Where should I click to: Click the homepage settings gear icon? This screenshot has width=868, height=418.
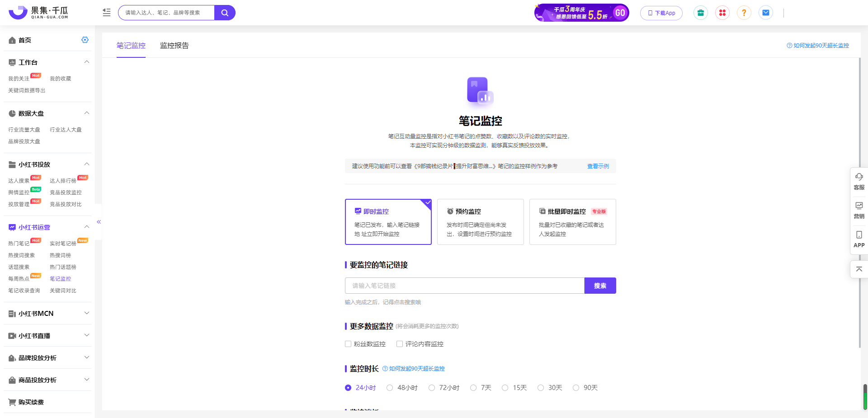point(85,40)
